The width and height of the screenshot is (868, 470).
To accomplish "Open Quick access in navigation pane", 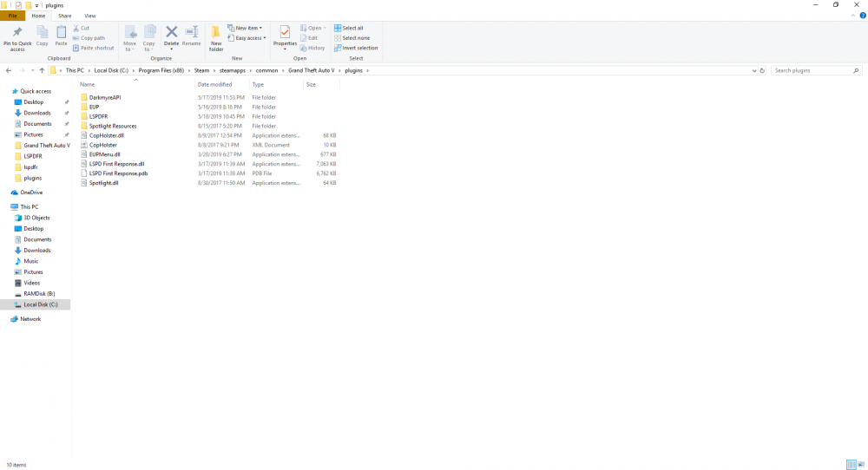I will coord(36,91).
